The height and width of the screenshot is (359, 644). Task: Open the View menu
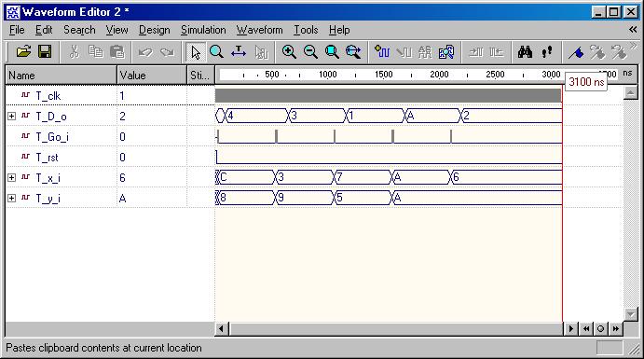click(x=117, y=30)
